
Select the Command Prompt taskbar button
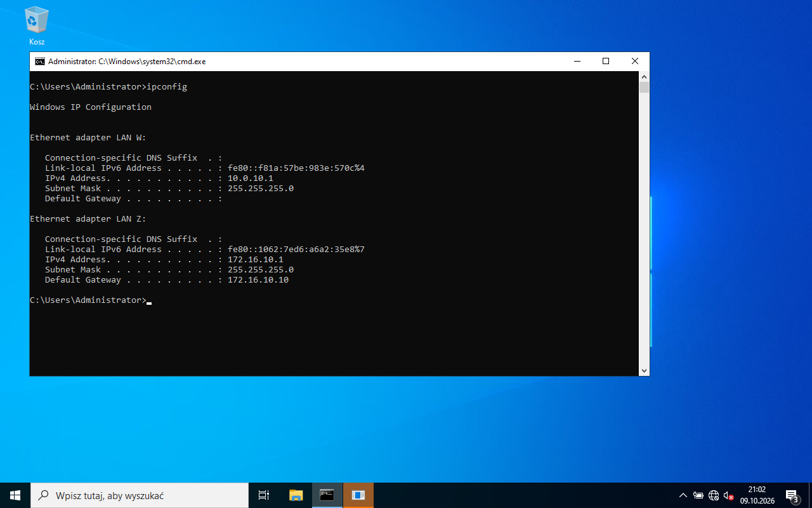point(327,495)
